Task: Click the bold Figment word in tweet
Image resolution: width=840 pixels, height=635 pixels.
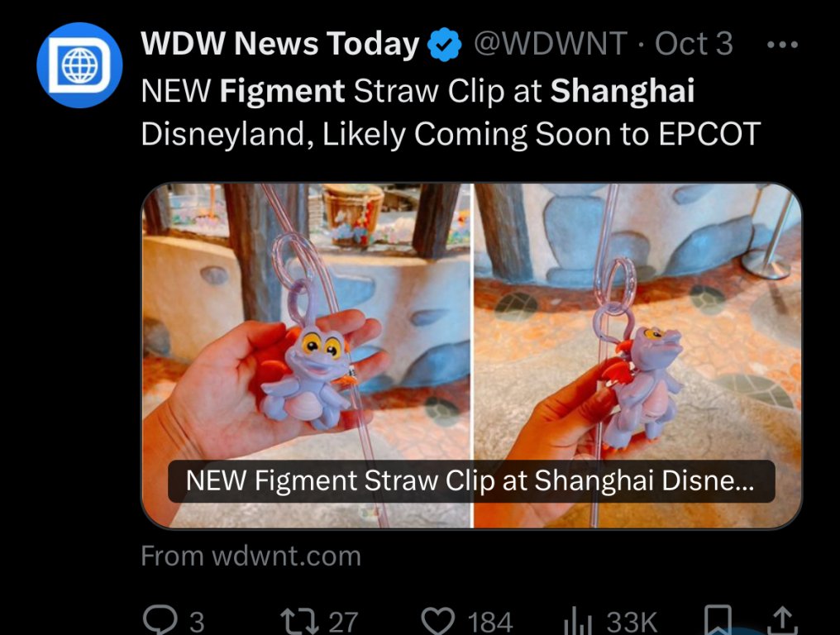Action: point(282,91)
